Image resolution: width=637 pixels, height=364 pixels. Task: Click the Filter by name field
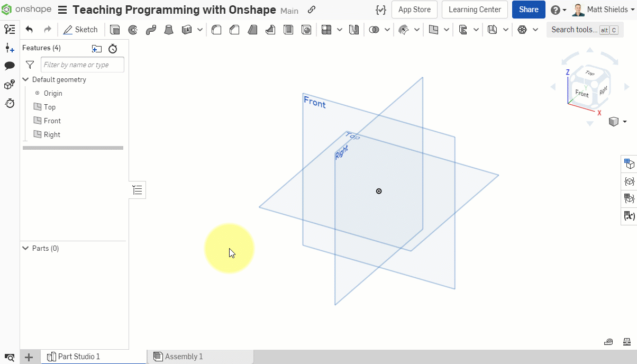82,64
